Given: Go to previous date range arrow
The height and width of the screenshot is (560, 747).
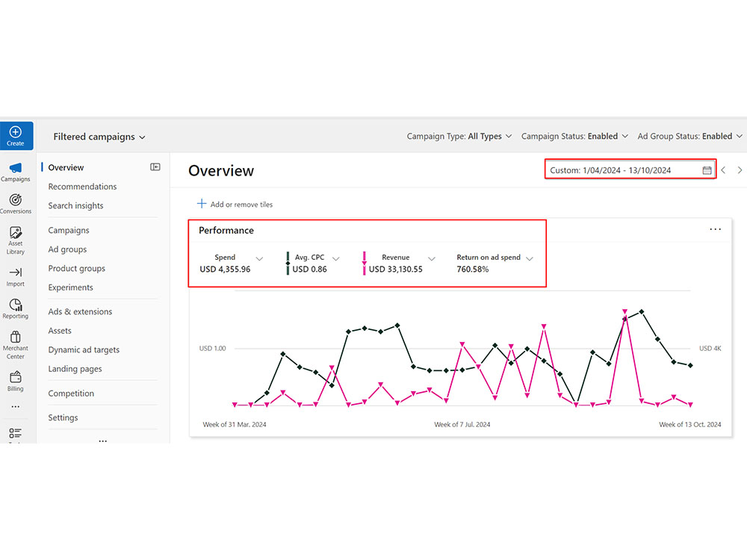Looking at the screenshot, I should point(723,170).
